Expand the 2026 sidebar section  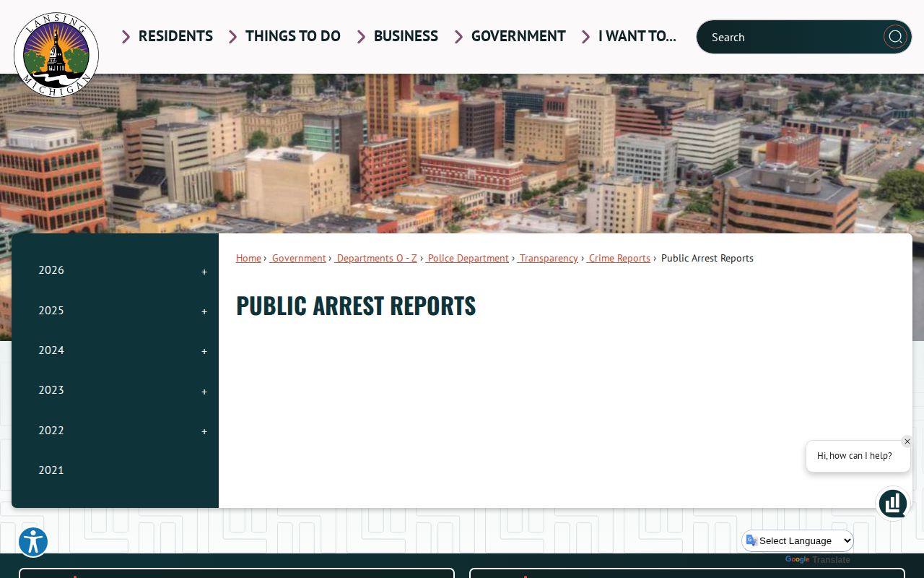[204, 272]
